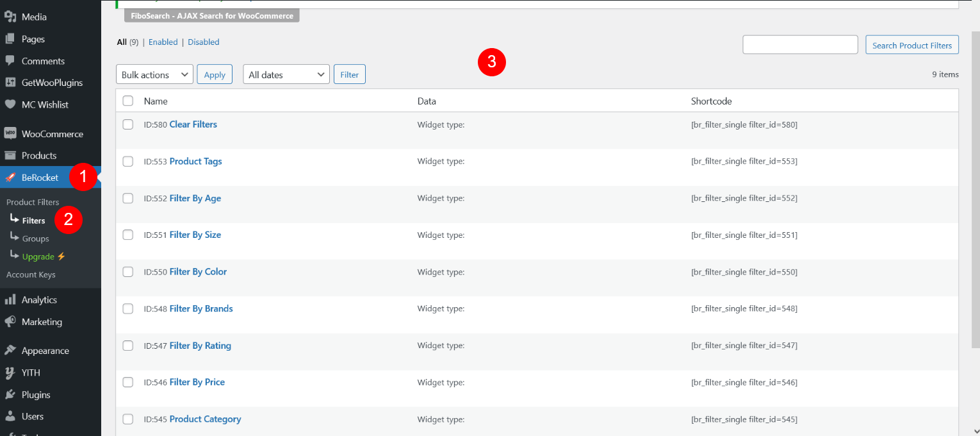The height and width of the screenshot is (436, 980).
Task: Click the Search Product Filters button
Action: (912, 45)
